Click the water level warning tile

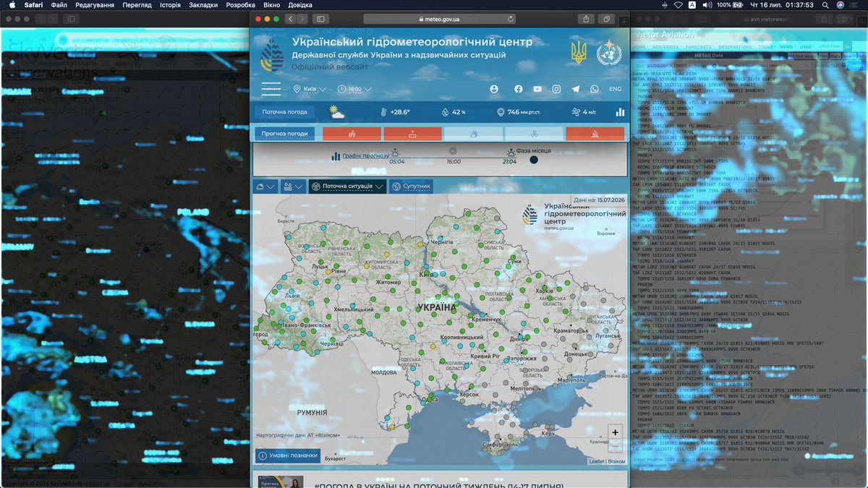(412, 134)
